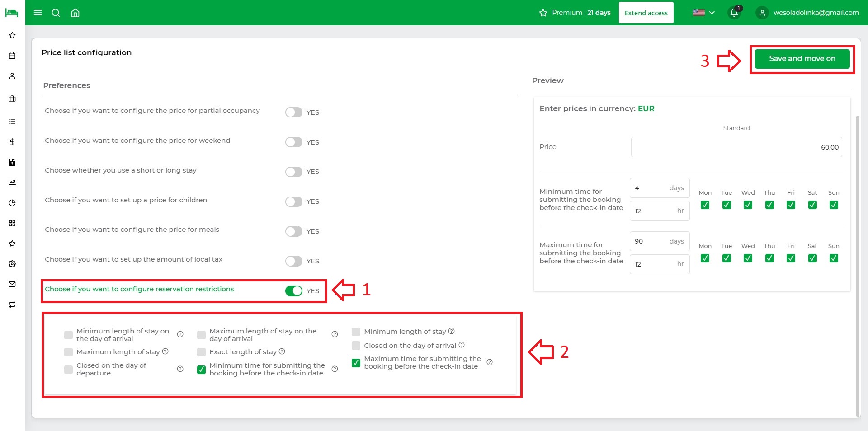
Task: Check Exact length of stay
Action: point(202,352)
